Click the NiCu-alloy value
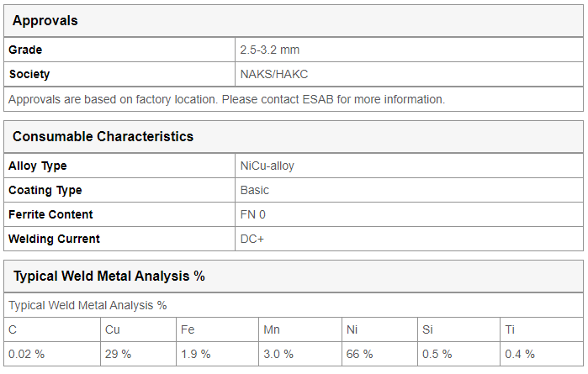Image resolution: width=588 pixels, height=374 pixels. (x=267, y=166)
